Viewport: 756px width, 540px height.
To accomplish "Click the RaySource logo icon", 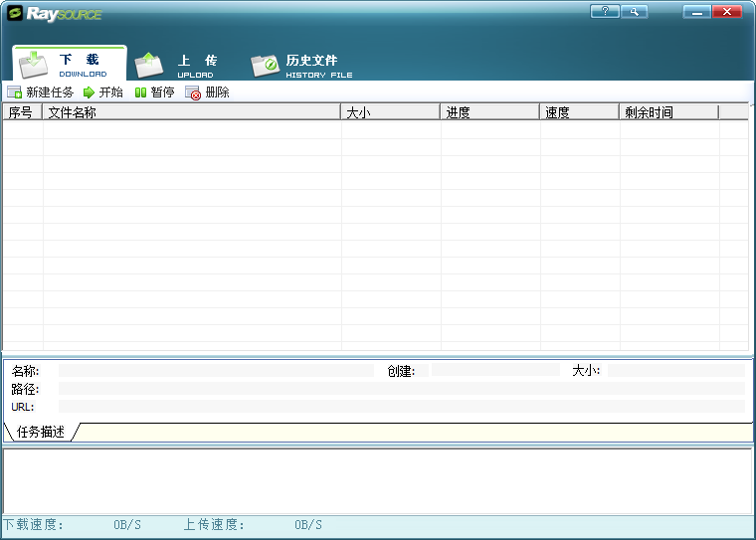I will pyautogui.click(x=15, y=14).
